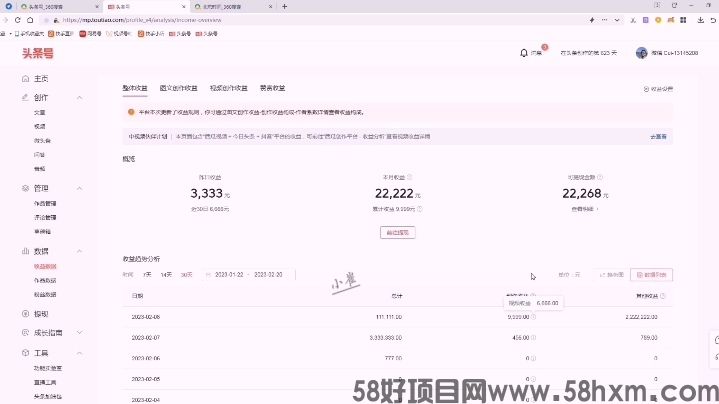This screenshot has height=404, width=719.
Task: Click info icon beside 456.00 in 2023-02-07 row
Action: pyautogui.click(x=533, y=338)
